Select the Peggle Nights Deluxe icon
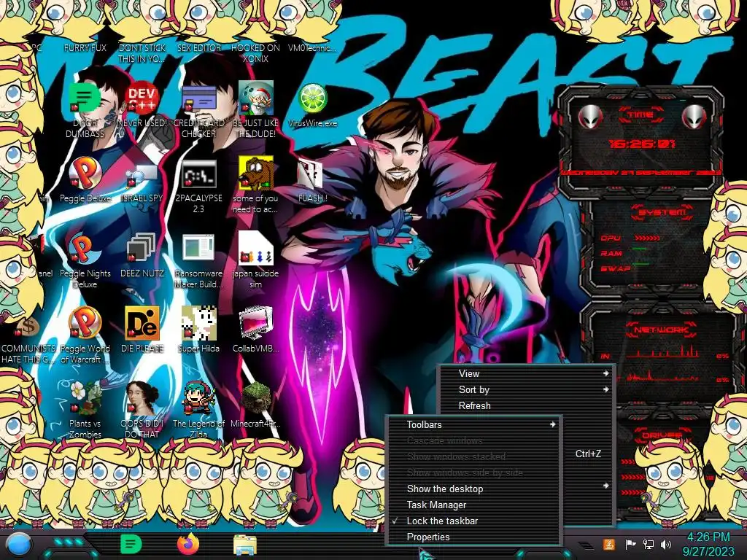The width and height of the screenshot is (747, 560). pos(85,249)
